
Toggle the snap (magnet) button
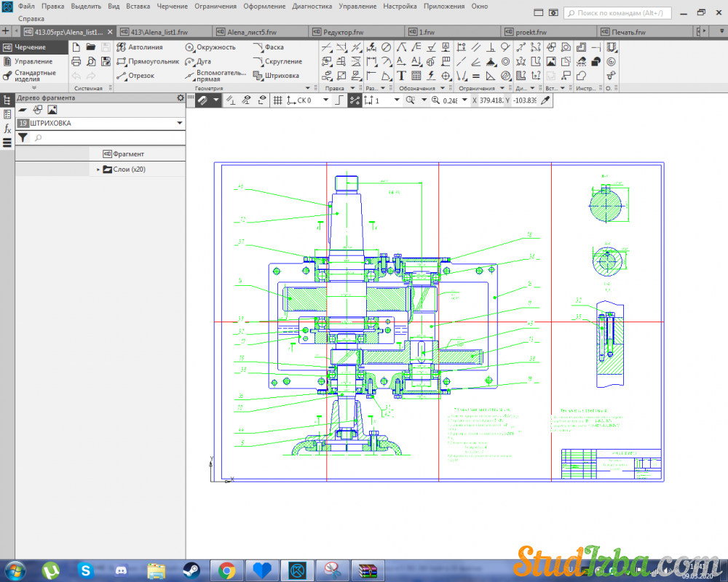[x=202, y=100]
